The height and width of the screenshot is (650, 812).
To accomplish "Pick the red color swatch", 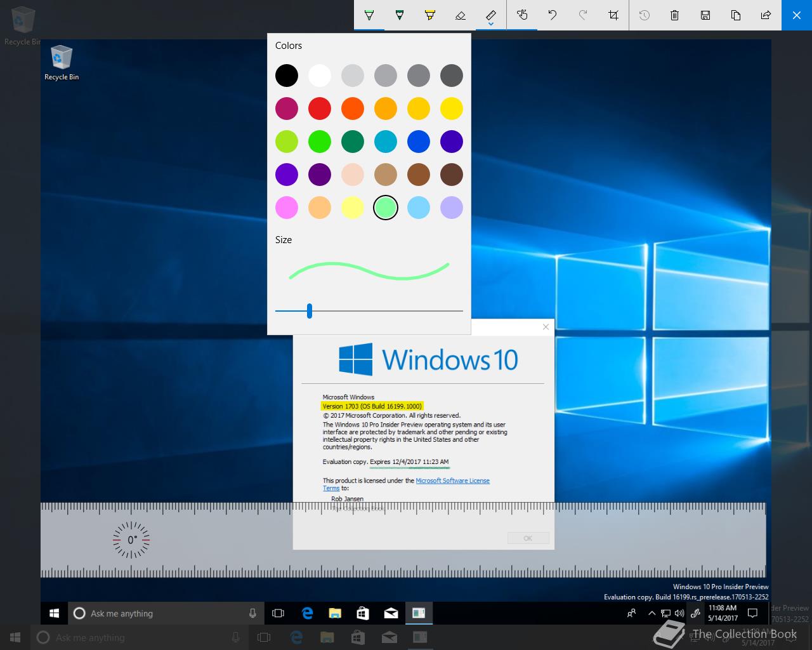I will pos(320,109).
